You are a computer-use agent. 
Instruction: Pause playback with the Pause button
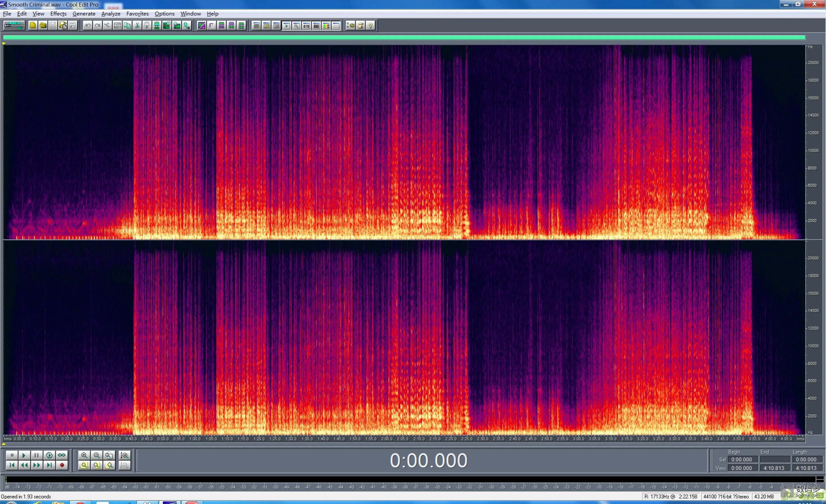click(36, 455)
